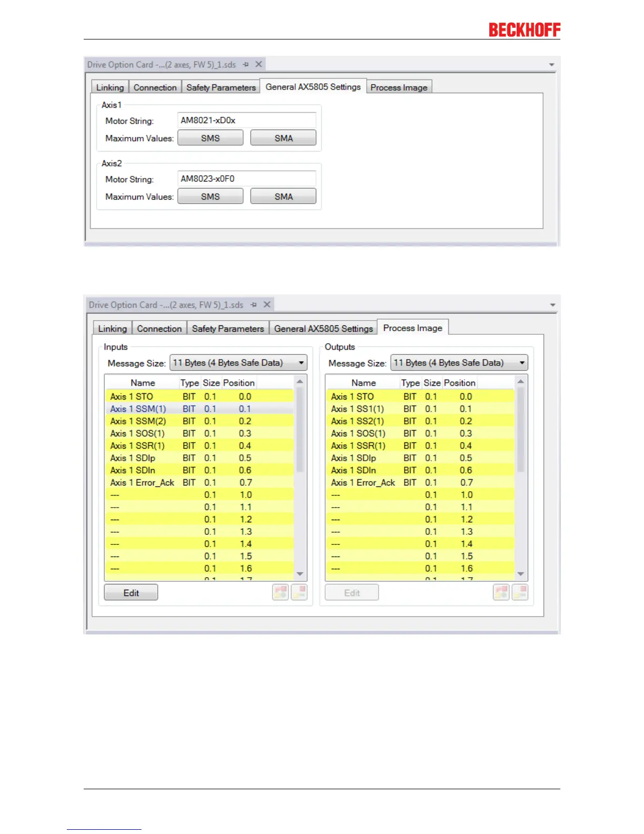Switch to Linking tab in upper window
The image size is (644, 834).
(110, 87)
